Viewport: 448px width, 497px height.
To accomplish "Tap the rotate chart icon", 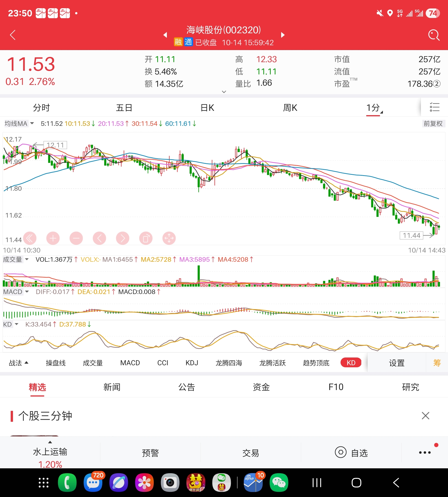I will coord(146,238).
